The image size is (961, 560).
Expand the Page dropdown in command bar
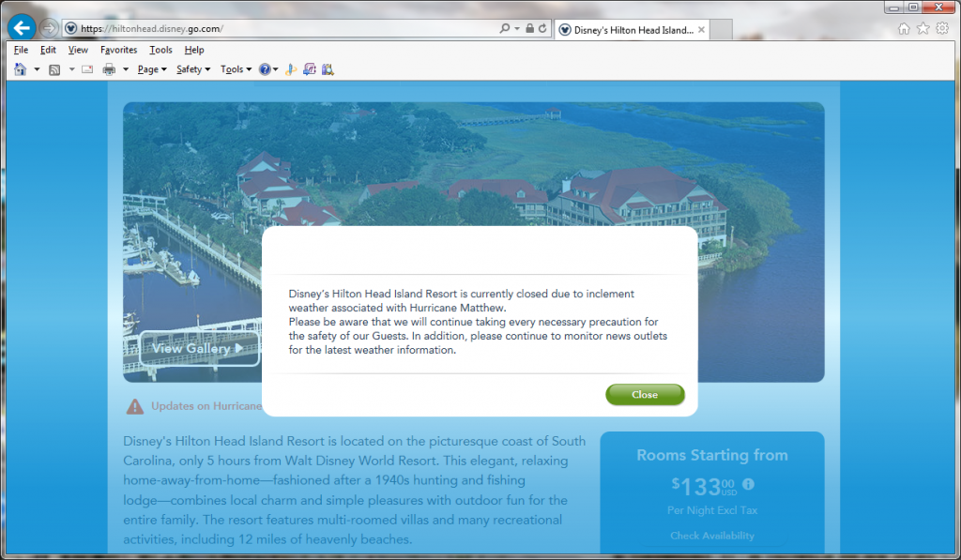pyautogui.click(x=152, y=69)
